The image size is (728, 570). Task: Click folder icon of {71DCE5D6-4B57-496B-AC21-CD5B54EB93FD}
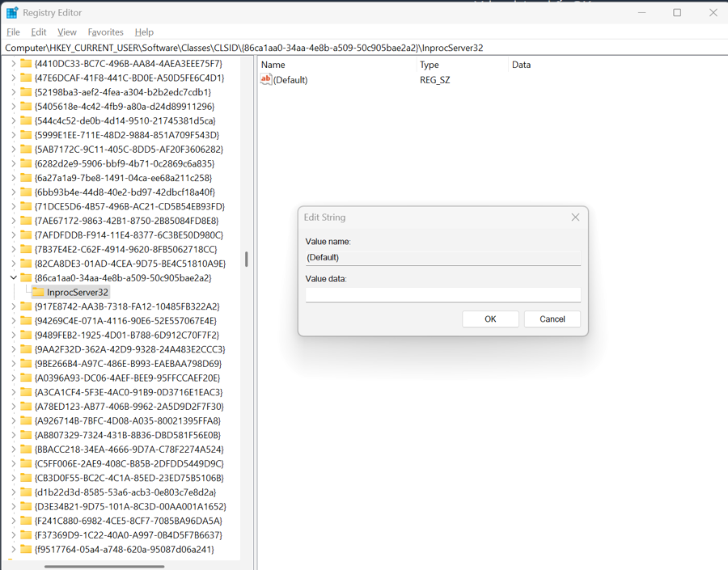(x=26, y=206)
